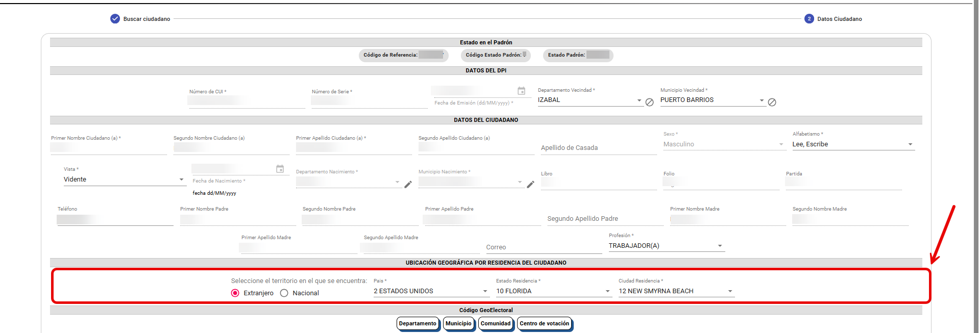Open the Alfabetismo dropdown
The width and height of the screenshot is (980, 333).
click(x=852, y=144)
